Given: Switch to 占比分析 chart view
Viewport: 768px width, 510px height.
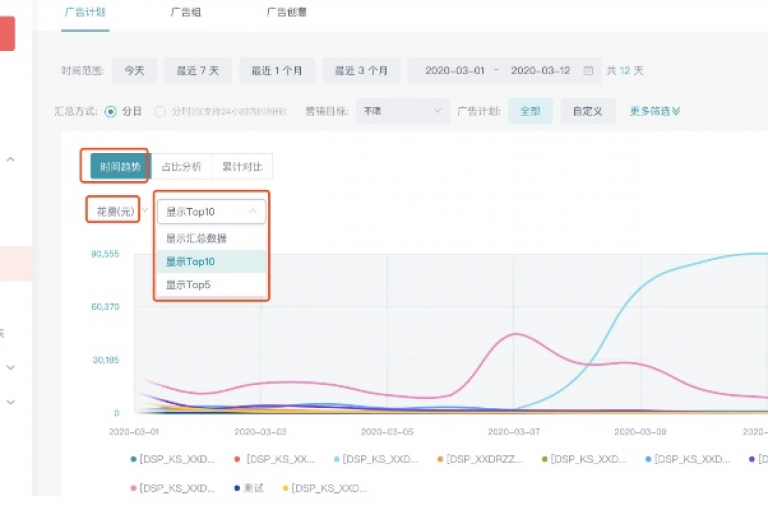Looking at the screenshot, I should click(x=181, y=167).
